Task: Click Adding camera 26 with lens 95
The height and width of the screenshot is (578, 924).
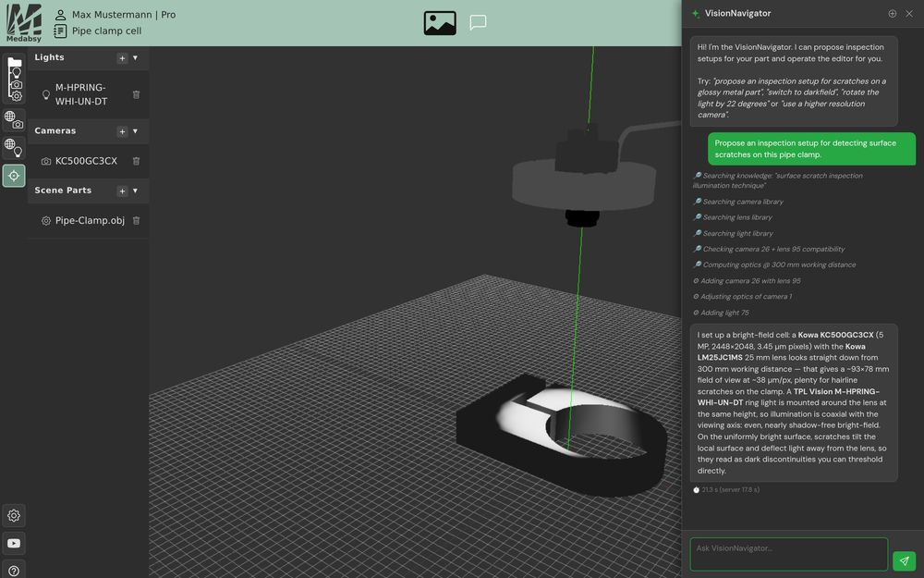Action: (747, 281)
